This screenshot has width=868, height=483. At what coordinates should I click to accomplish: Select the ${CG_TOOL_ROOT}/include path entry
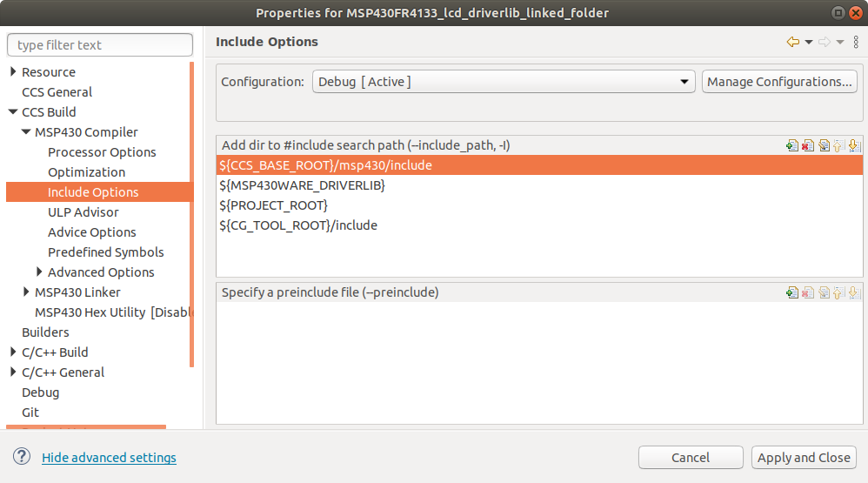tap(299, 225)
